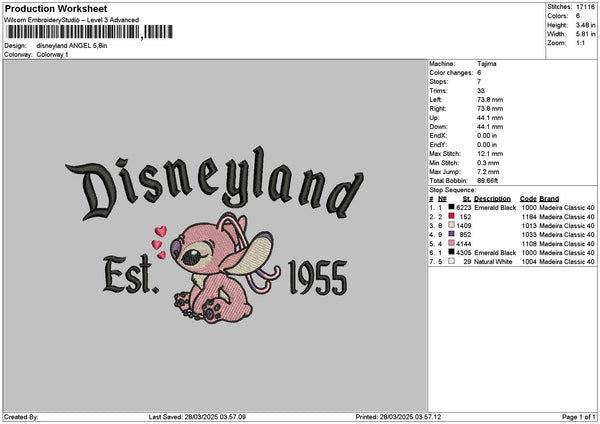600x424 pixels.
Task: Click Total Bobbin value '88.66ft'
Action: [x=488, y=181]
